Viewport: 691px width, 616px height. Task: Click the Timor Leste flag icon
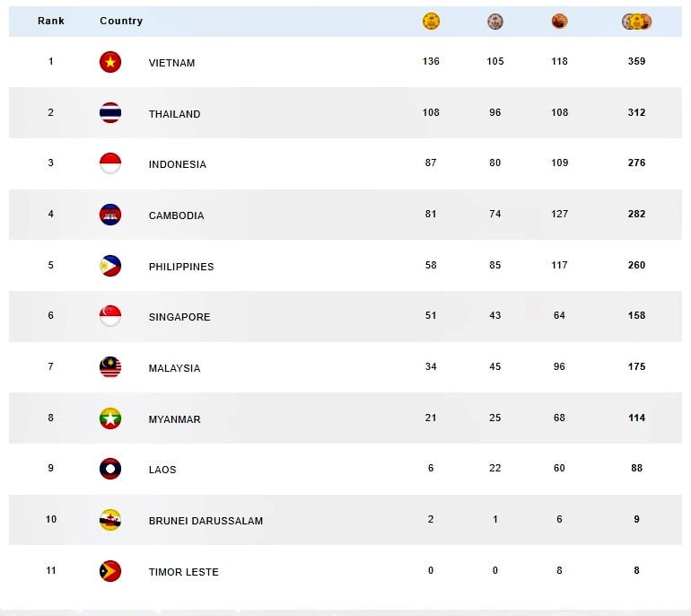(110, 571)
